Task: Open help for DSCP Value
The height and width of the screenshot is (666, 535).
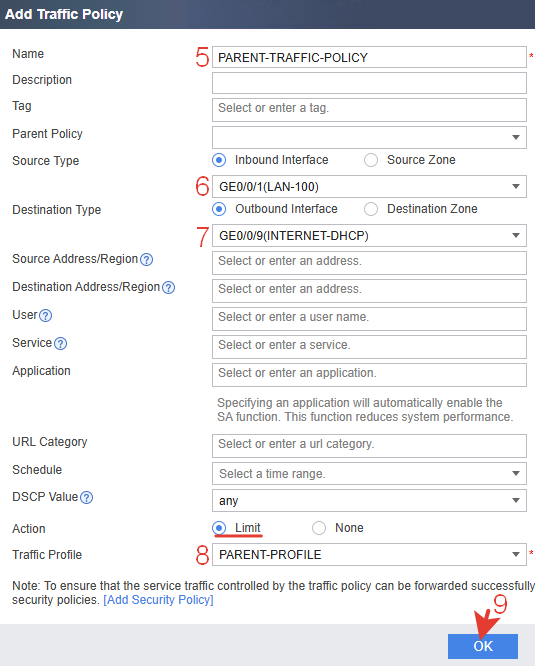Action: point(87,497)
